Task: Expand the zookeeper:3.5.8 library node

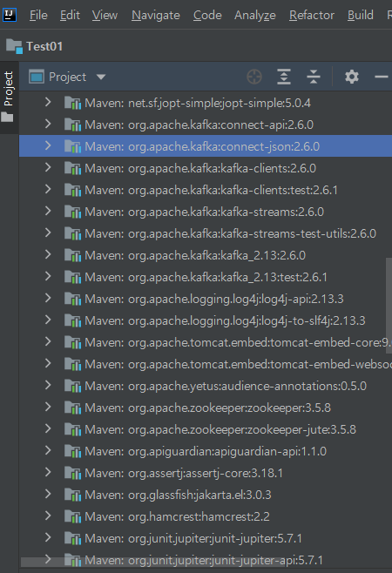Action: point(48,407)
